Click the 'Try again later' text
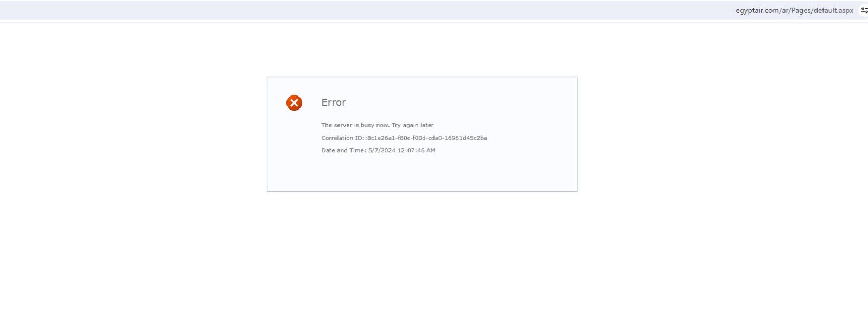 413,125
